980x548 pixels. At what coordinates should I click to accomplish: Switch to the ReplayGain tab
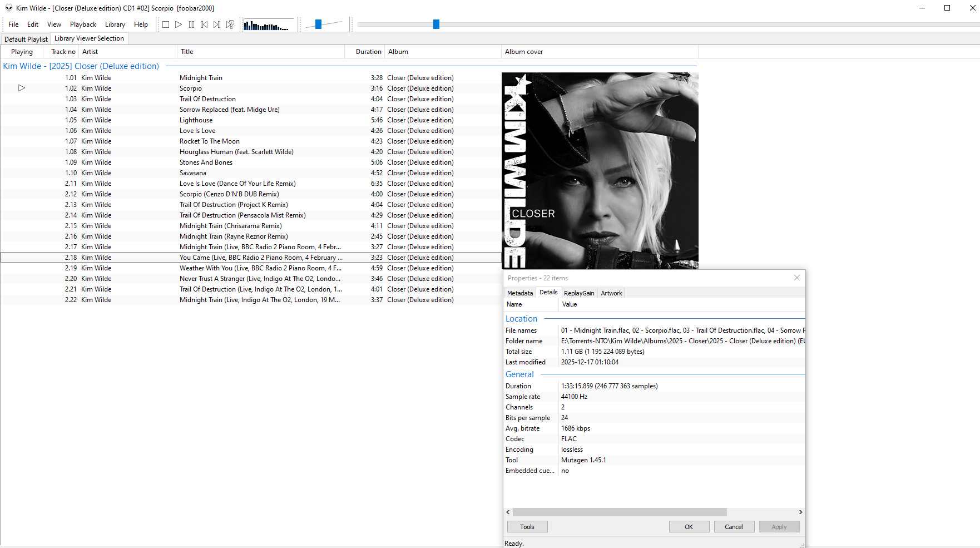pyautogui.click(x=578, y=293)
